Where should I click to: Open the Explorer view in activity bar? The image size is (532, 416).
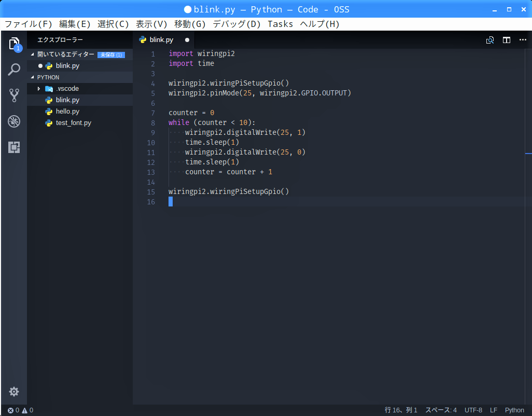14,44
